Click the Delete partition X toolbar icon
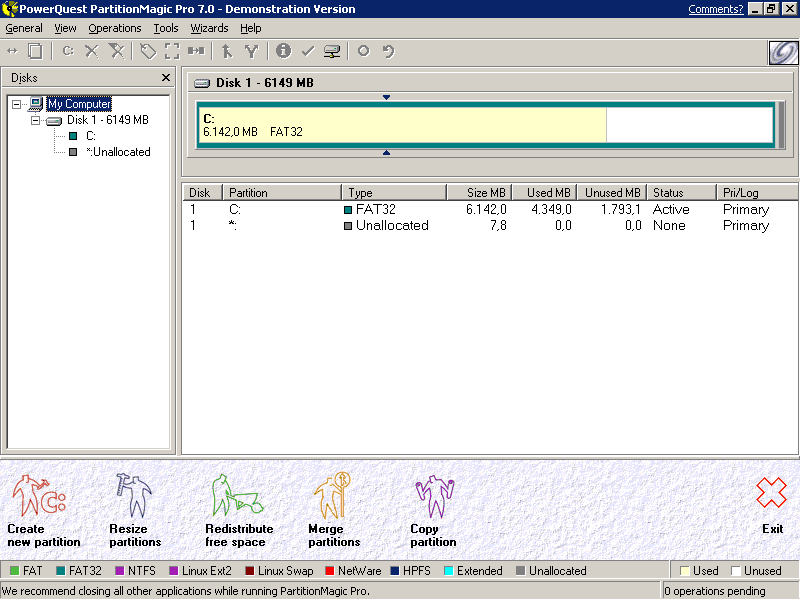 tap(91, 51)
